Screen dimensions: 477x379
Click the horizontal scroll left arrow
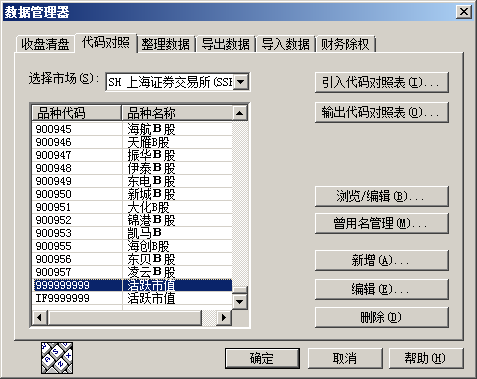coord(40,317)
